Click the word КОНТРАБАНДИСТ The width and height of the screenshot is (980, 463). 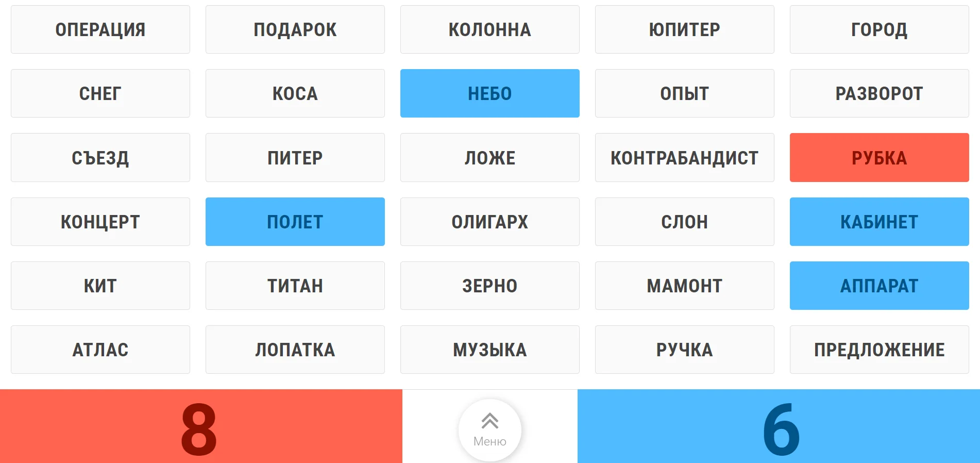684,157
